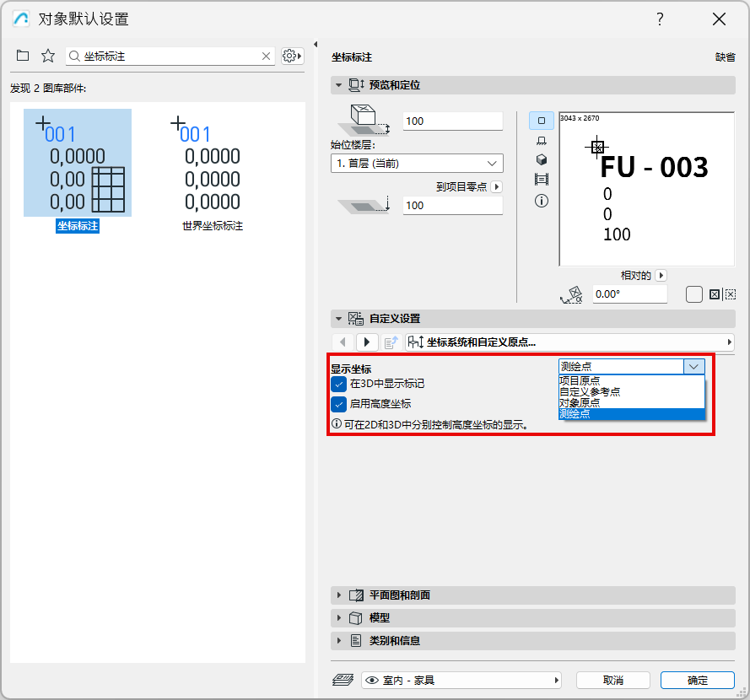Collapse the left library panel arrow
750x700 pixels.
(x=316, y=45)
